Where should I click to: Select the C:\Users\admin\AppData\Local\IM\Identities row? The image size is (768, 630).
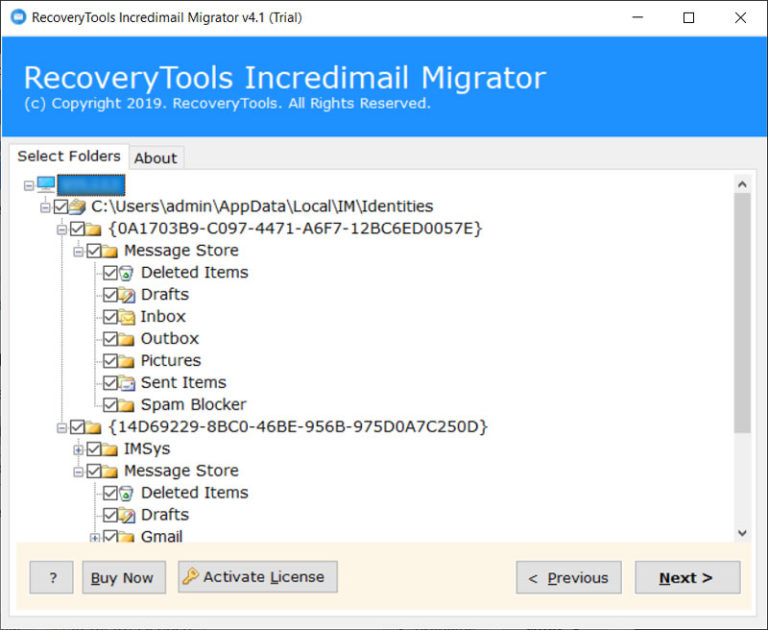tap(262, 207)
